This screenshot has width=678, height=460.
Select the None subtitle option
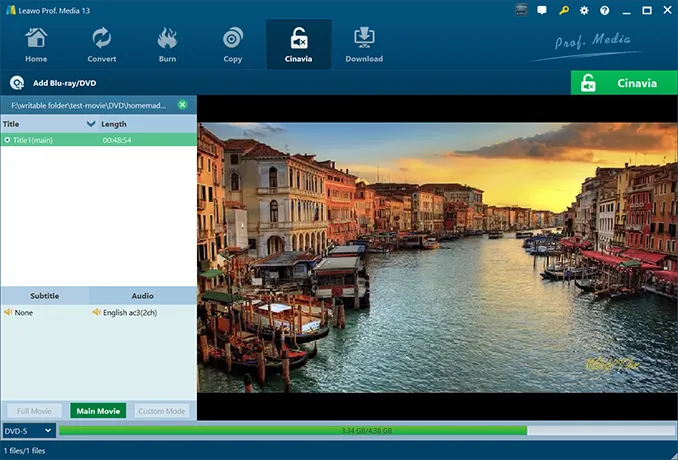tap(23, 312)
